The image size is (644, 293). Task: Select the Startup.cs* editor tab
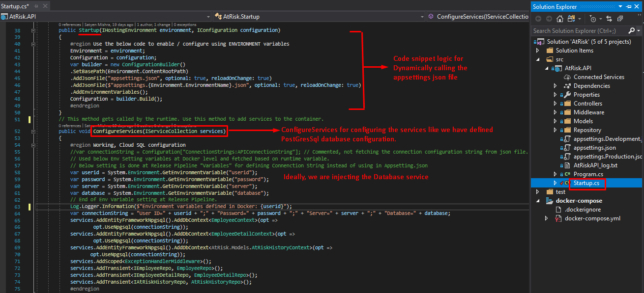point(15,6)
